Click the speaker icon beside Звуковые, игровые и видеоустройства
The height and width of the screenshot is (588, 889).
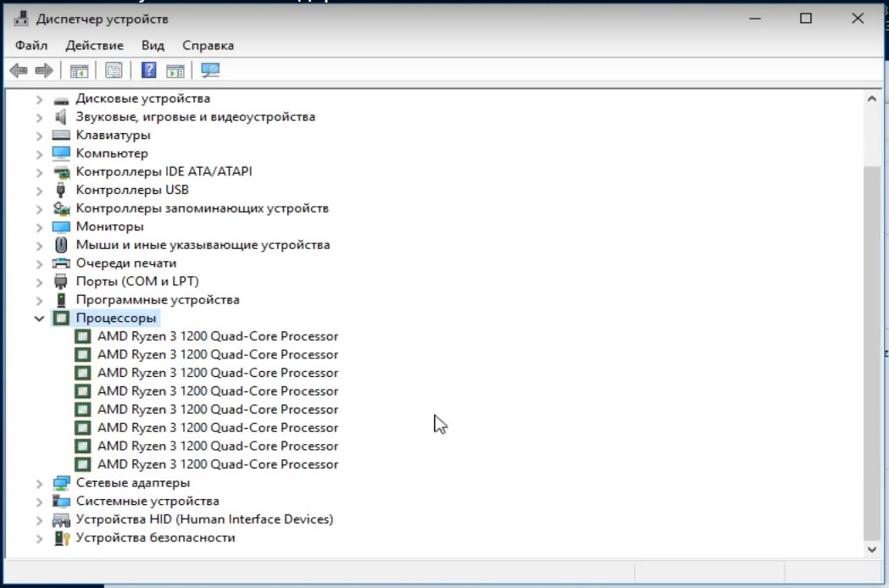pos(61,117)
